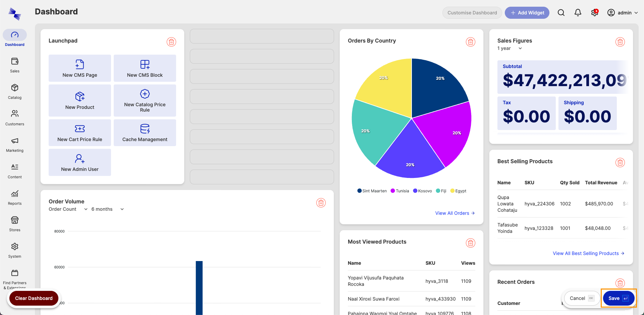
Task: Toggle the Sint Maarten legend item
Action: click(x=372, y=191)
